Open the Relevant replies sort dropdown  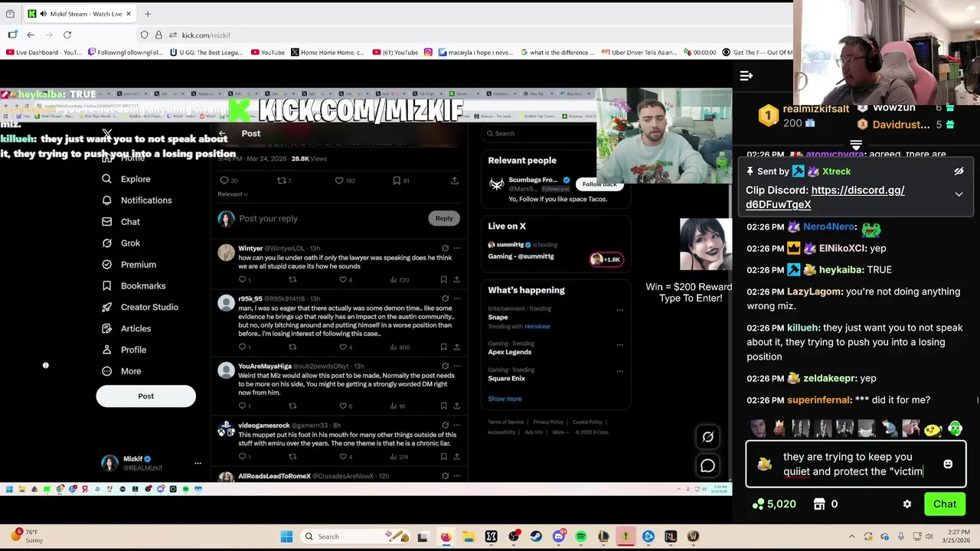233,194
